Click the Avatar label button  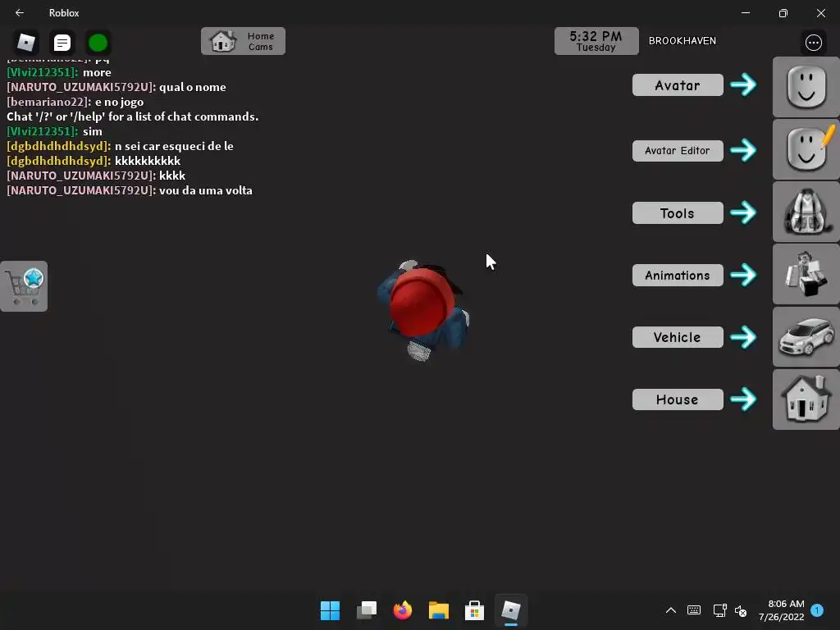(678, 85)
